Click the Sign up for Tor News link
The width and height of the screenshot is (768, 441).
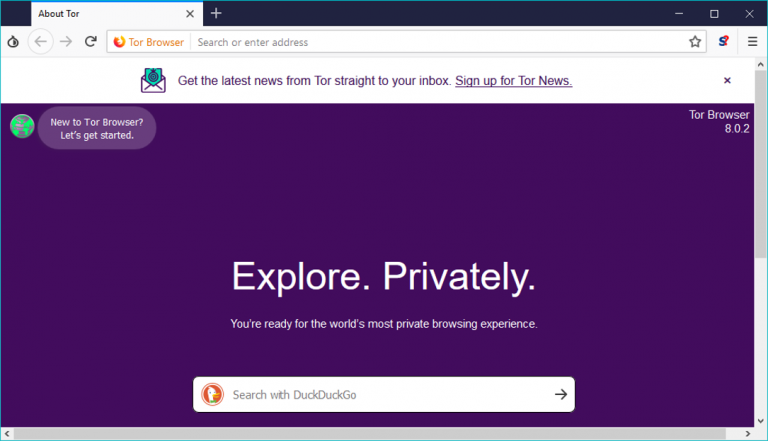[513, 80]
